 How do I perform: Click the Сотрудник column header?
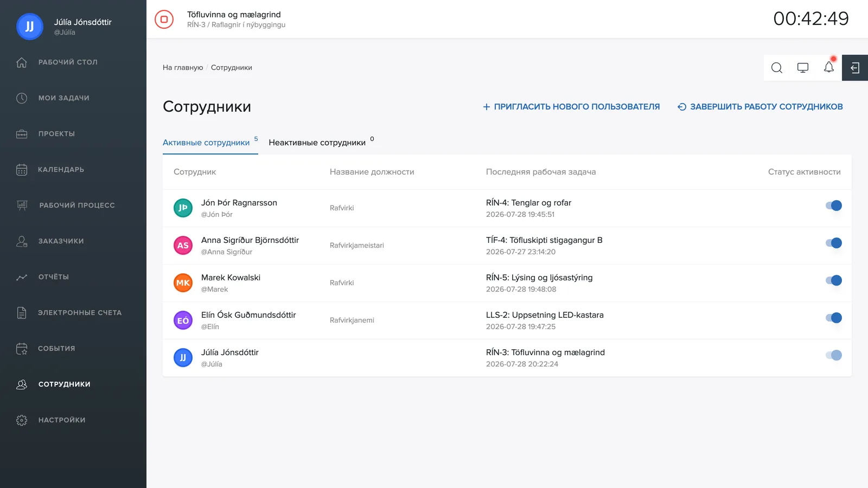coord(195,172)
